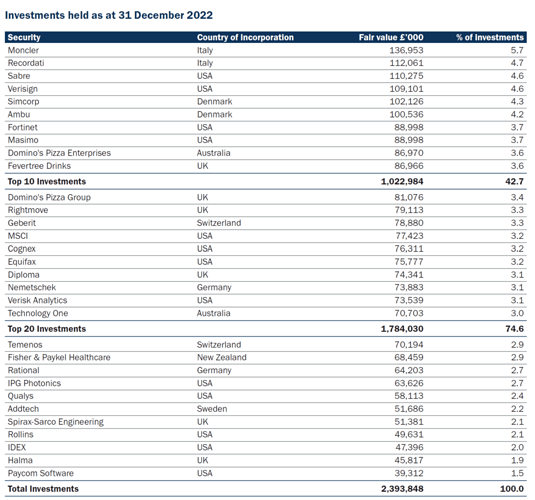Click the Top 10 Investments label

point(47,181)
